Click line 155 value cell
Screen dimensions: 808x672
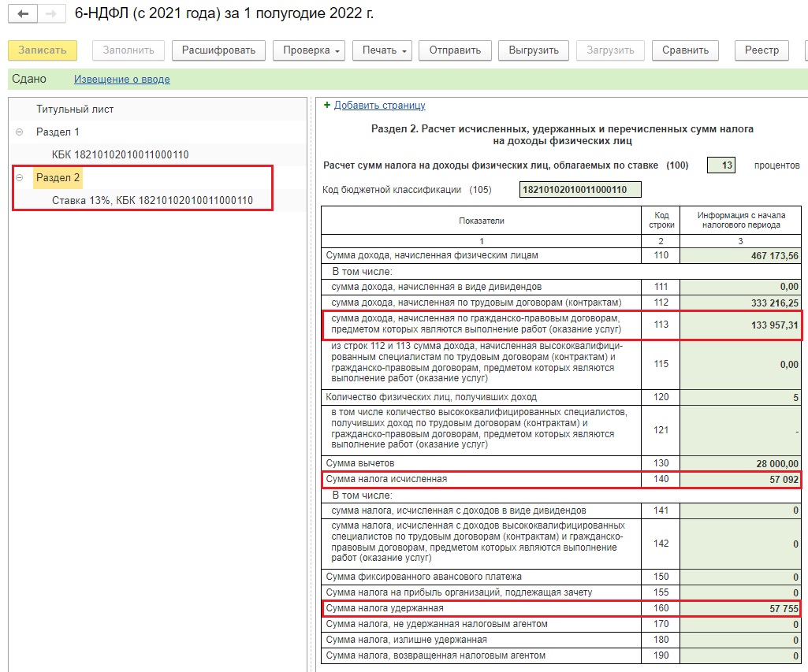tap(740, 592)
